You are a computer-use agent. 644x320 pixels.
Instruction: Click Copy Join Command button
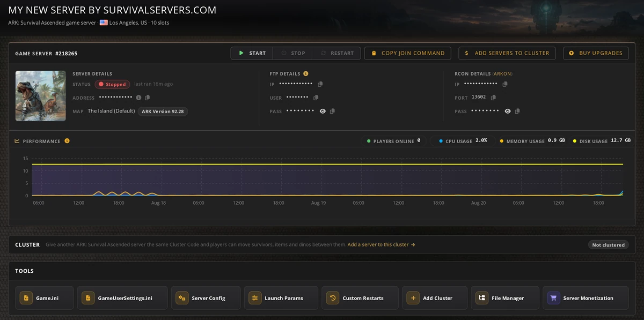[x=408, y=53]
